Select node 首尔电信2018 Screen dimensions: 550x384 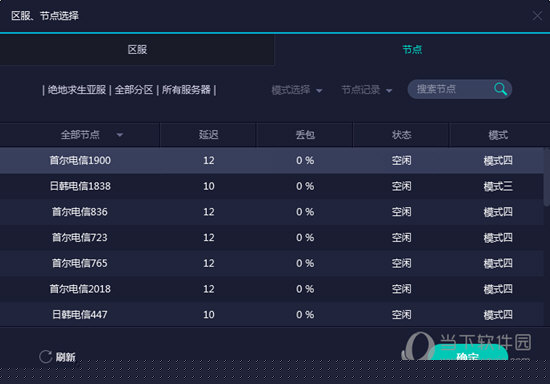click(272, 289)
